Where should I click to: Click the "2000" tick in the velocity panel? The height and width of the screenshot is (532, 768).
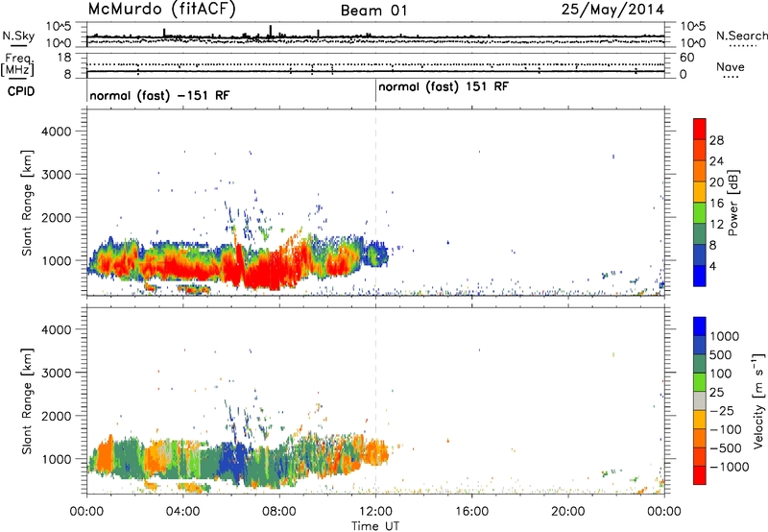click(57, 416)
